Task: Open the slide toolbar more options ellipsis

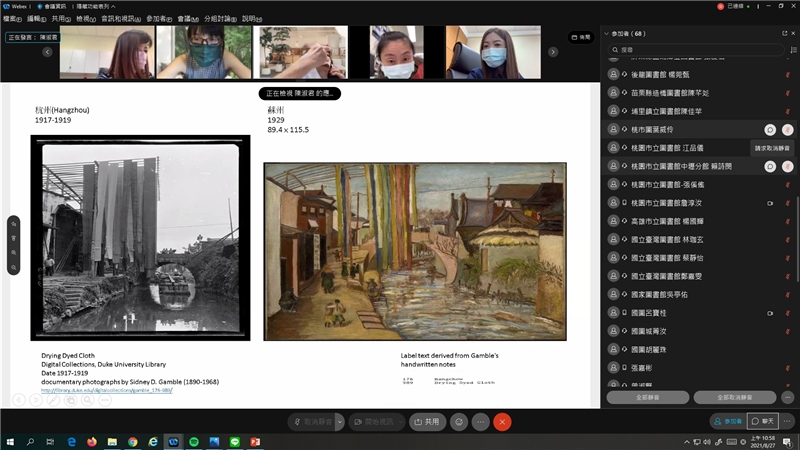Action: coord(105,400)
